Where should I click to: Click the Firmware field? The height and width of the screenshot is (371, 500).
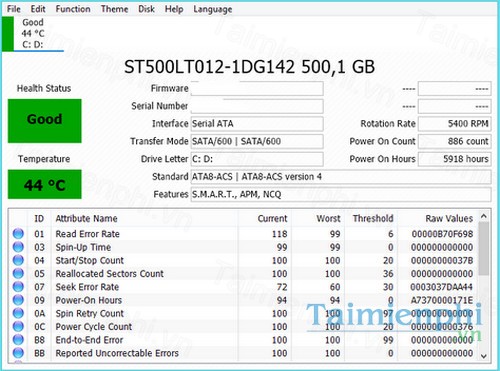(x=257, y=89)
